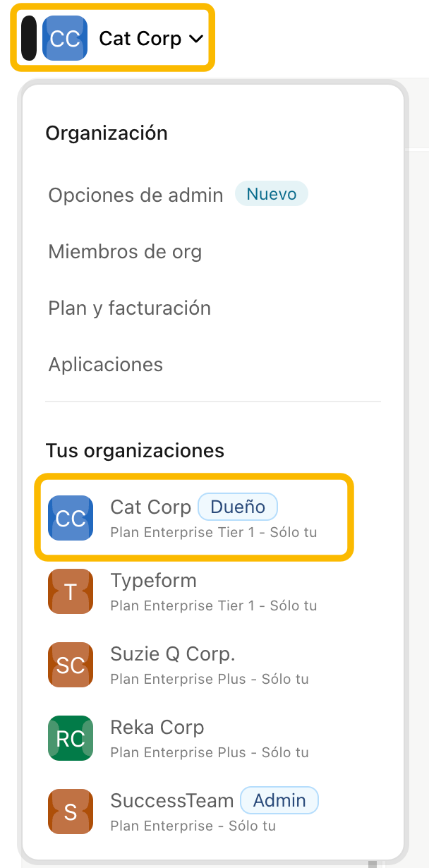Choose the SuccessTeam organization name
This screenshot has width=429, height=868.
coord(171,800)
